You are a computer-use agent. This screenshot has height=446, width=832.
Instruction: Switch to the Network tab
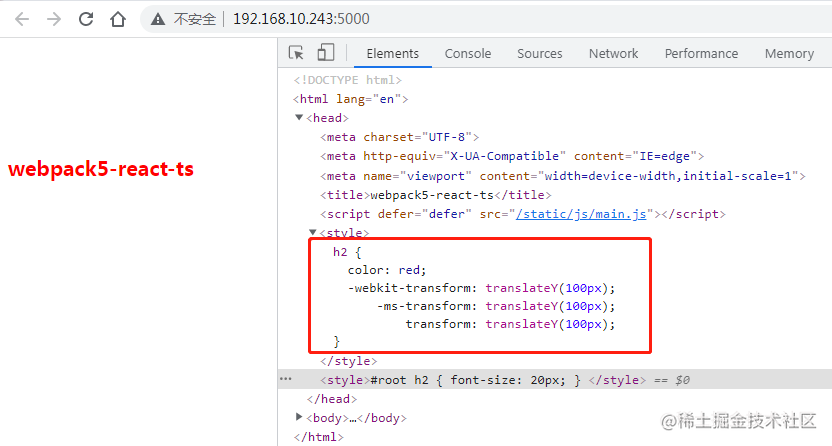[x=613, y=54]
